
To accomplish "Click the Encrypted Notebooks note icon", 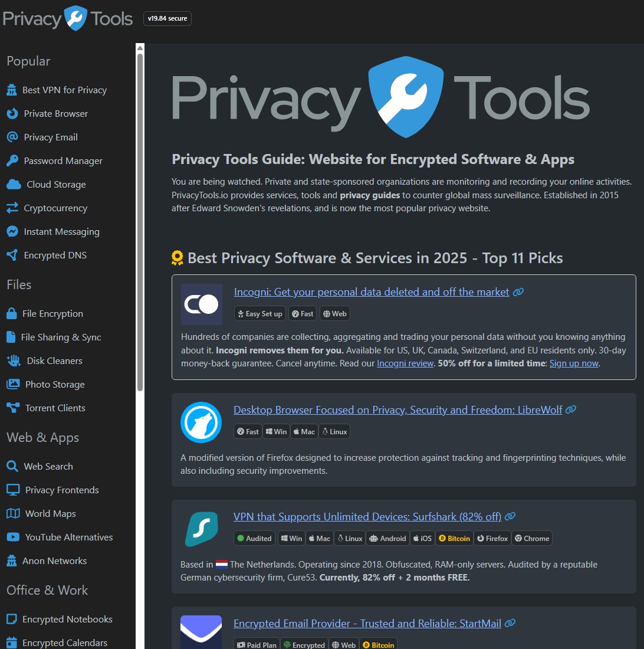I will [x=12, y=619].
